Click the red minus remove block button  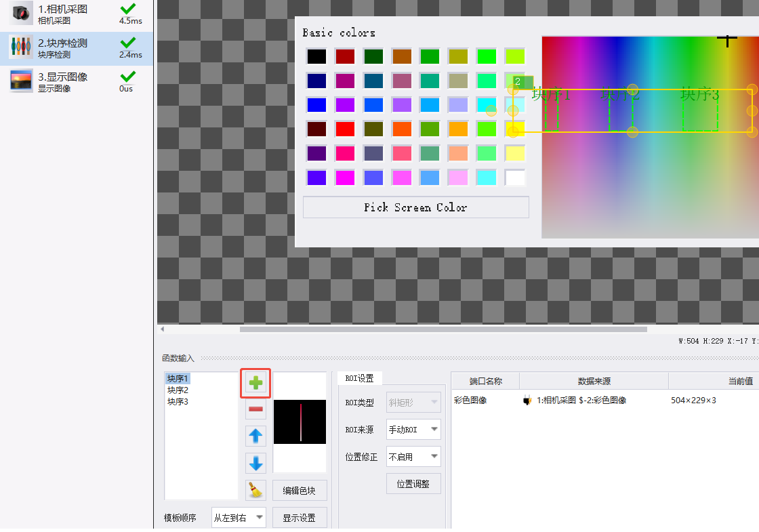(x=255, y=409)
